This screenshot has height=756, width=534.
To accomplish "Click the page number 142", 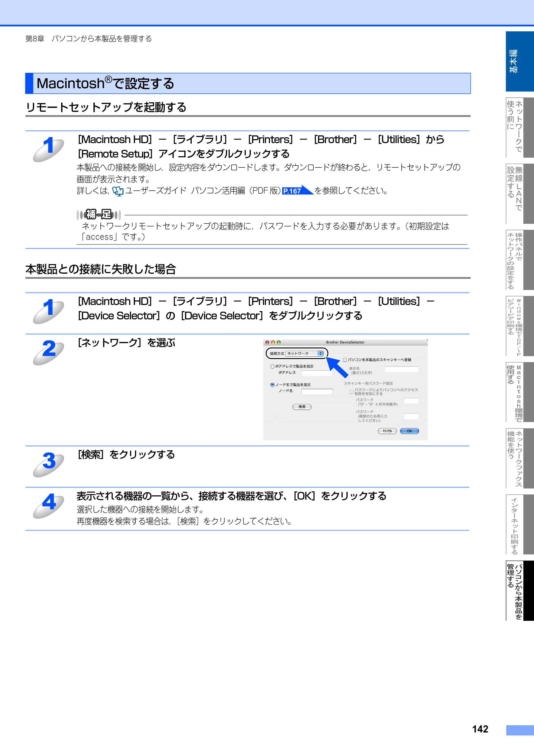I will [x=480, y=729].
